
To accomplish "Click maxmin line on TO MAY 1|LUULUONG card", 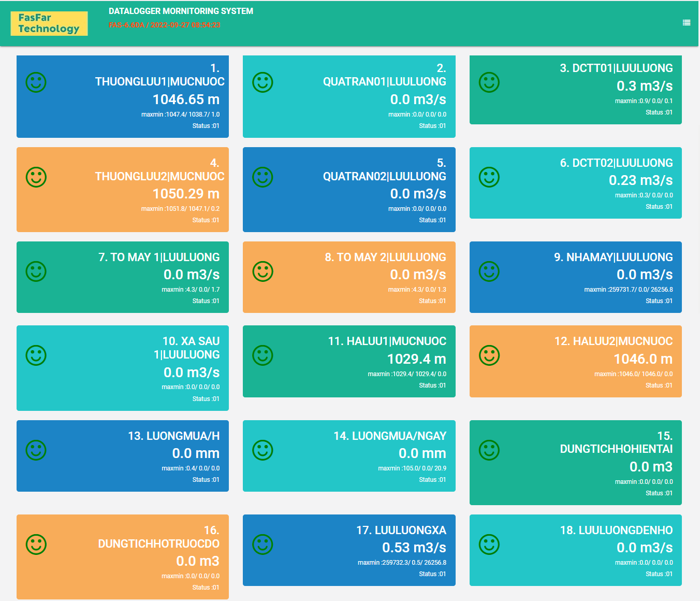I will [191, 290].
